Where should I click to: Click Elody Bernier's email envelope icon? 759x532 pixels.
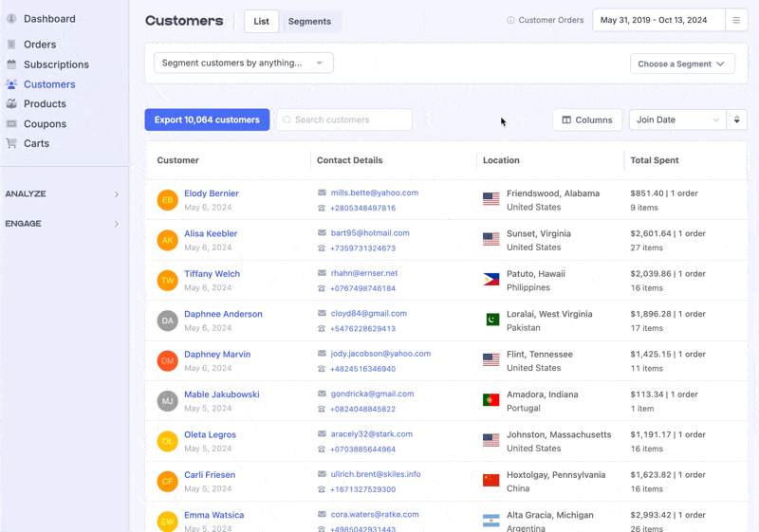[x=322, y=193]
